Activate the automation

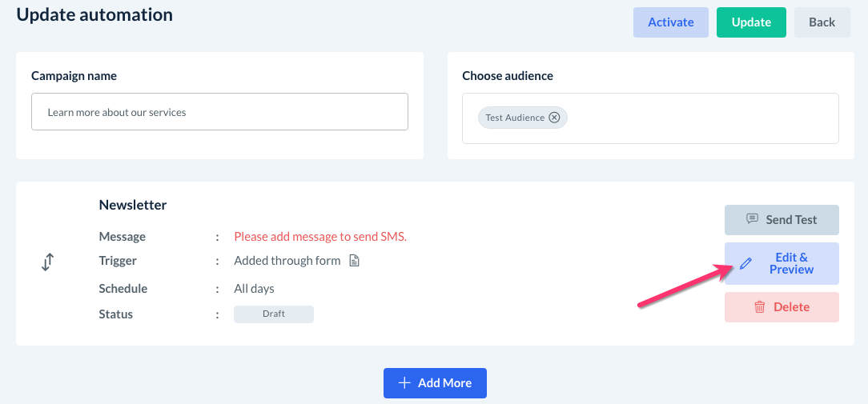coord(670,22)
